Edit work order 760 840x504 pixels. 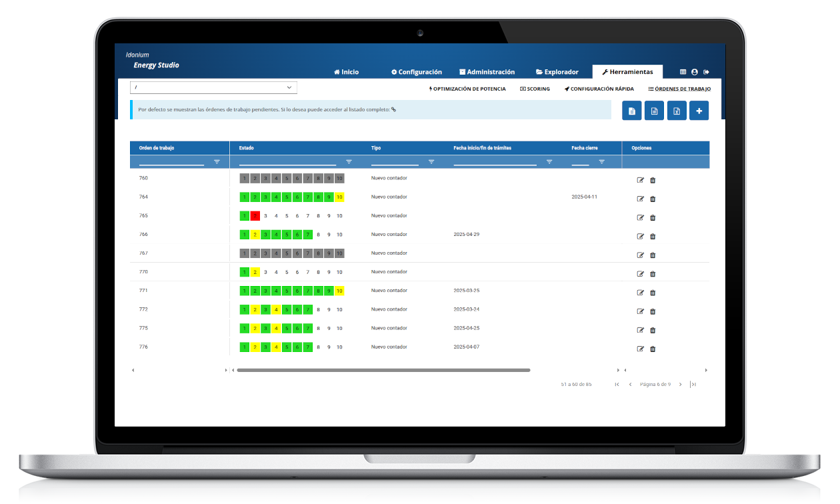[641, 180]
